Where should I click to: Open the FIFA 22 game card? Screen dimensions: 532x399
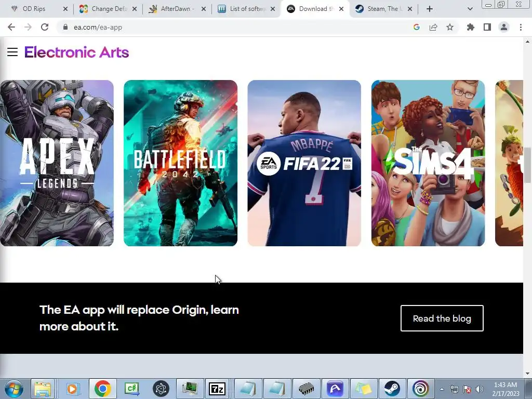click(304, 163)
